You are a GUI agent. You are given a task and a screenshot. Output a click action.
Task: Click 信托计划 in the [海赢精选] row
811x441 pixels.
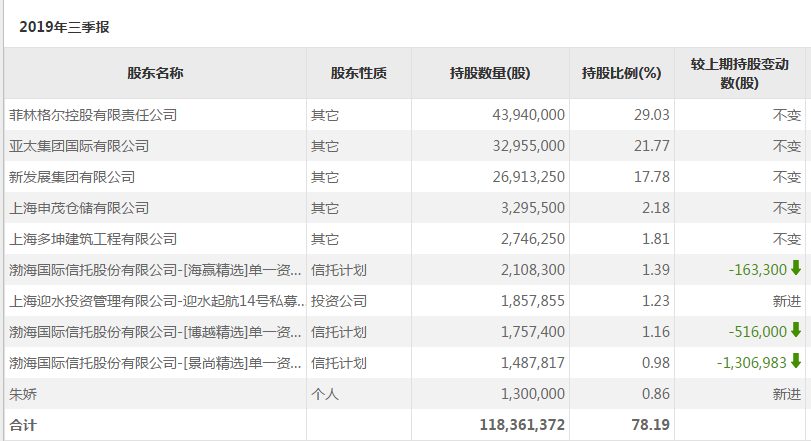pos(339,270)
